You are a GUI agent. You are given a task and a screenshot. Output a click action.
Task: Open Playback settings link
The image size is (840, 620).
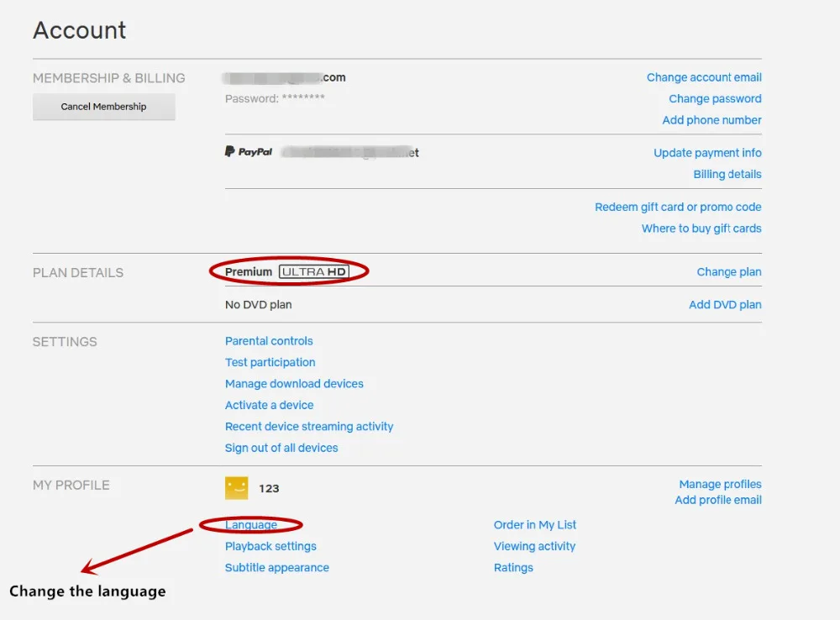pyautogui.click(x=270, y=547)
